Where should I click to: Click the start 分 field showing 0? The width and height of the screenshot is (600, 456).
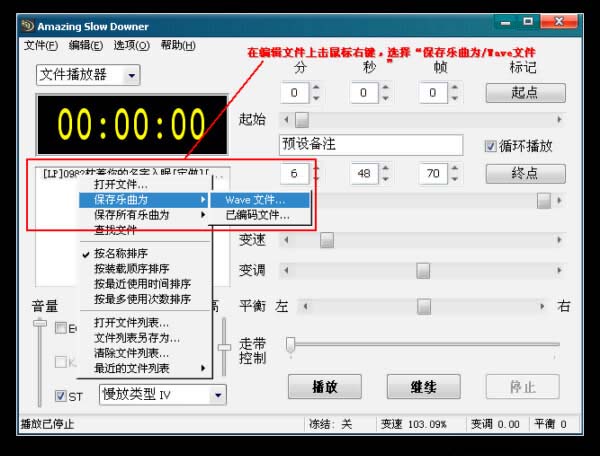(x=295, y=93)
